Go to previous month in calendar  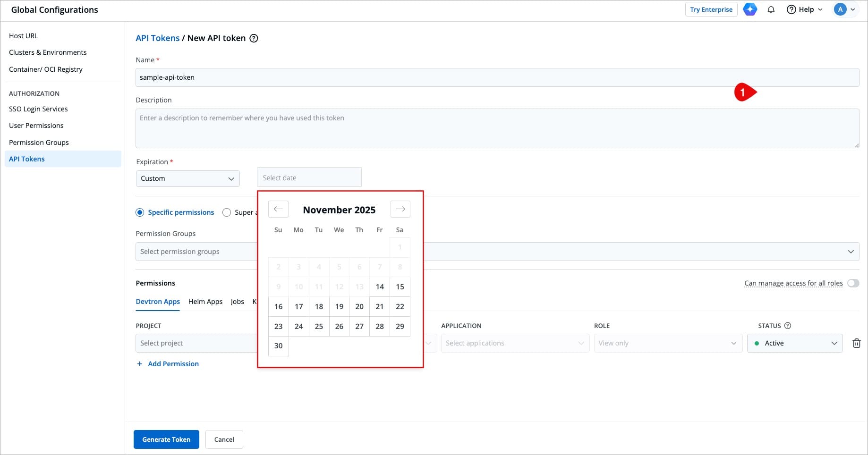[x=278, y=209]
